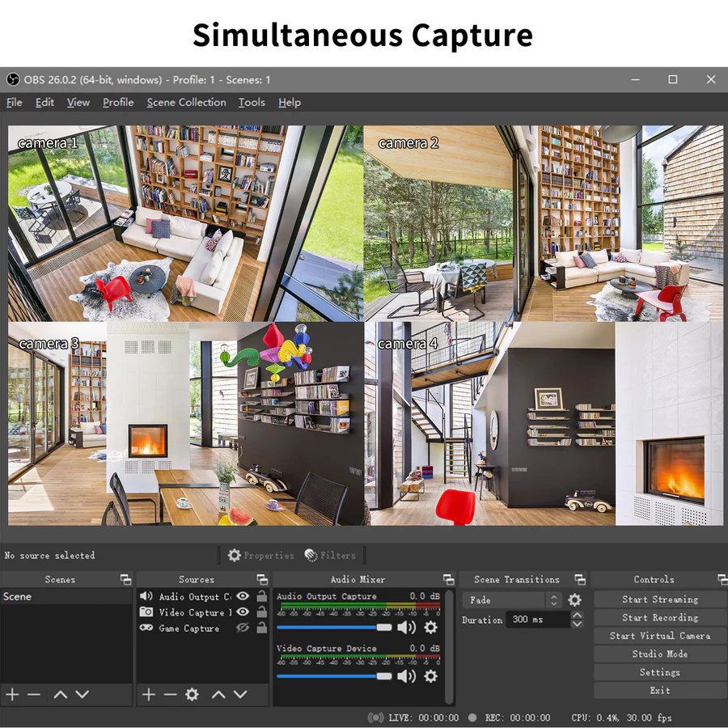Increase transition Duration with the stepper
Viewport: 728px width, 728px height.
click(x=578, y=615)
